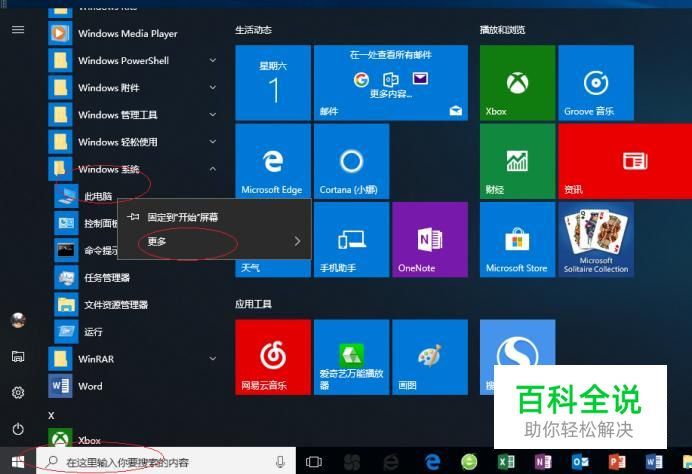Open the red 资讯 news tile

[625, 161]
